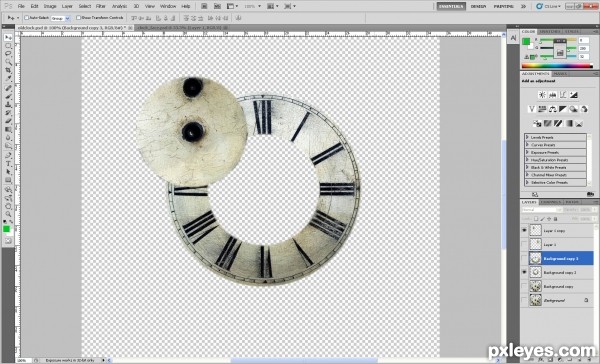The width and height of the screenshot is (600, 364).
Task: Enable Show Transform Controls checkbox
Action: click(78, 18)
